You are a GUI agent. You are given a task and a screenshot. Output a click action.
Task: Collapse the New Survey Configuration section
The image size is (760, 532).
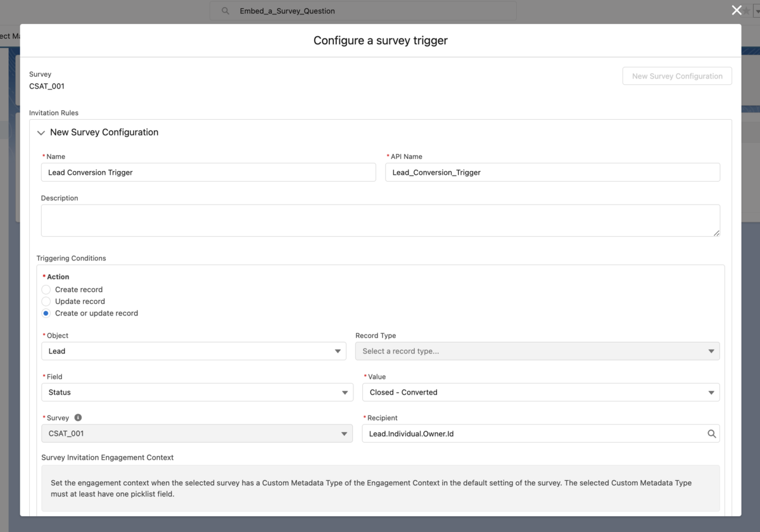click(x=41, y=132)
